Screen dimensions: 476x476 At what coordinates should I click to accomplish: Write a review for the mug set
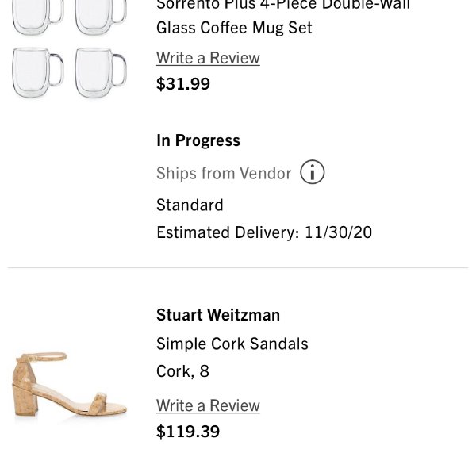tap(208, 58)
